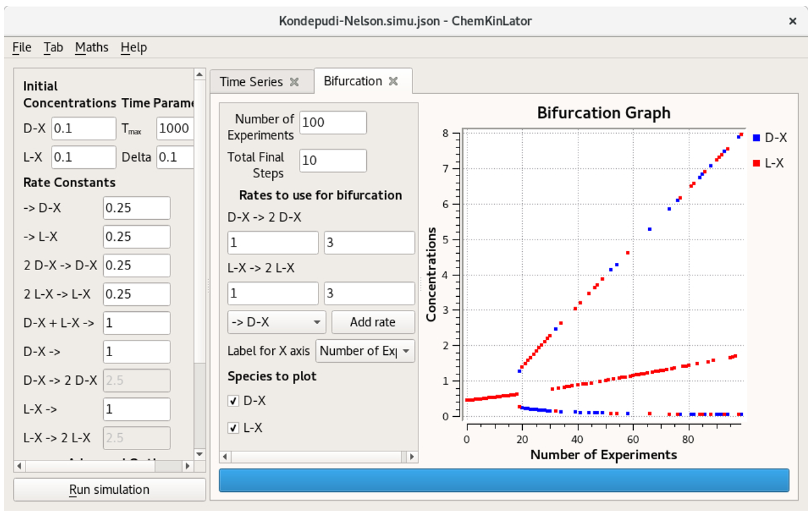The height and width of the screenshot is (516, 812).
Task: Close the Time Series tab
Action: tap(295, 82)
